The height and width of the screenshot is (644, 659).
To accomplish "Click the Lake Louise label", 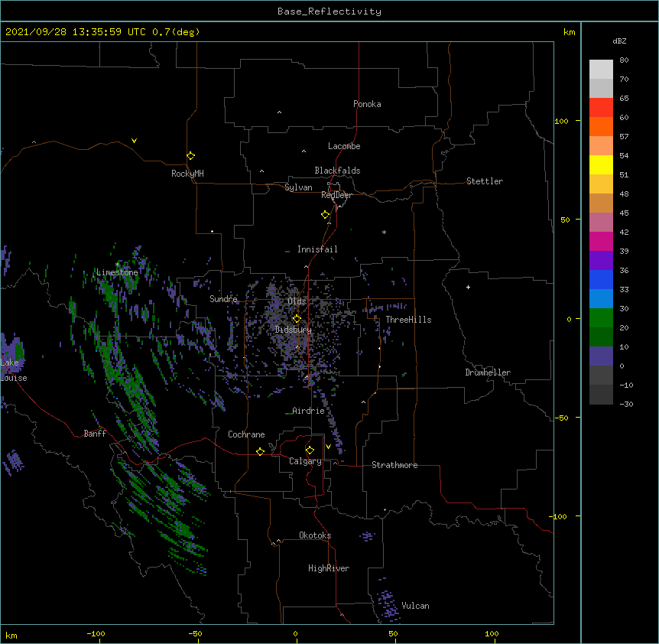I will [x=14, y=370].
